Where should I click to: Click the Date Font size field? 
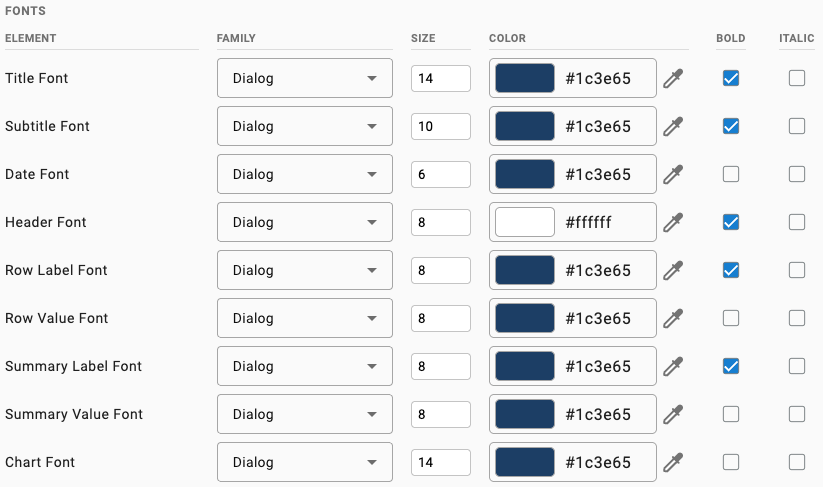(441, 174)
